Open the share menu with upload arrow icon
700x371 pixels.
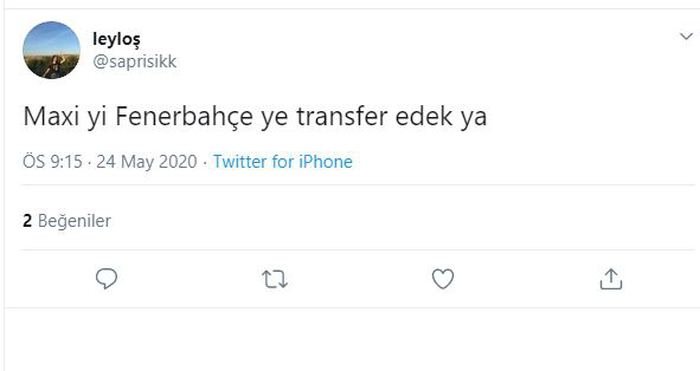(x=611, y=279)
